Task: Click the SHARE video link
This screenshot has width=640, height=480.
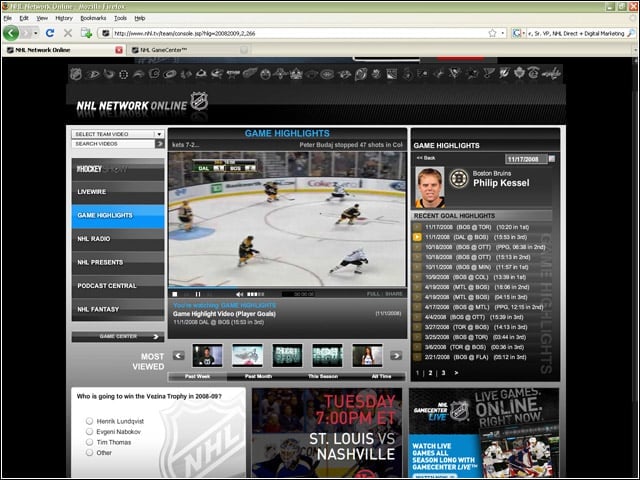Action: pos(394,294)
